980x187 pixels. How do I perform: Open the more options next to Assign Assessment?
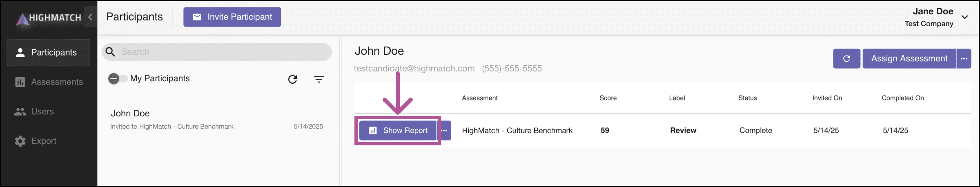[964, 59]
